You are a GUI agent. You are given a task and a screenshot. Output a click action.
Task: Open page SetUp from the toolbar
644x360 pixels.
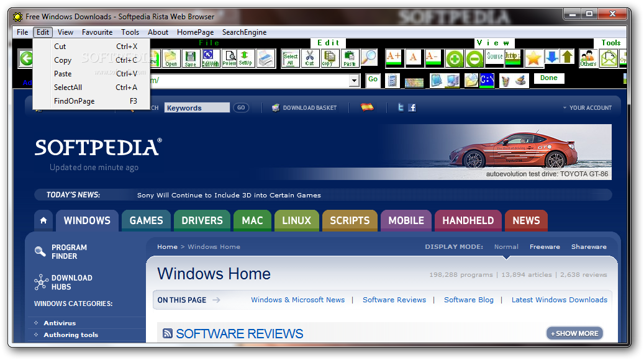[x=245, y=58]
